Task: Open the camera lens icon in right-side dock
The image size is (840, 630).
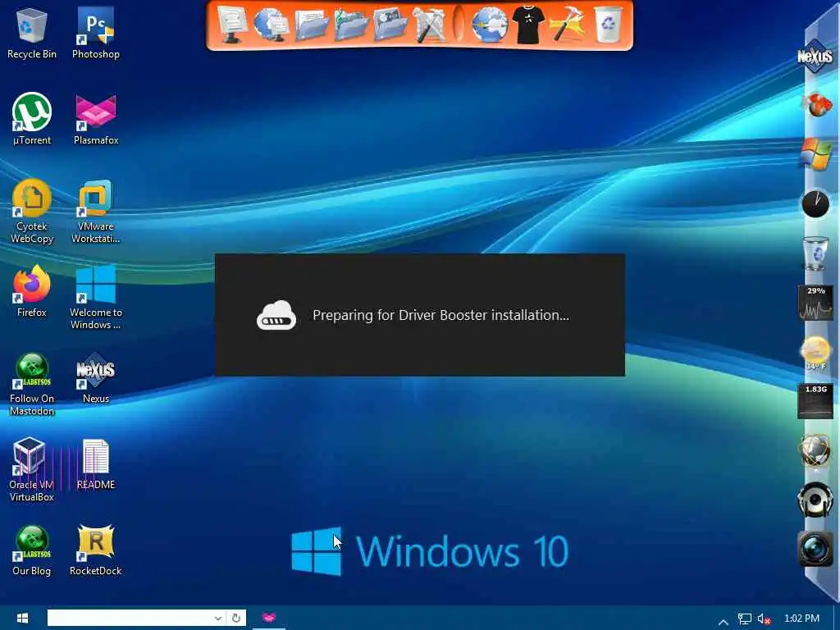Action: 815,549
